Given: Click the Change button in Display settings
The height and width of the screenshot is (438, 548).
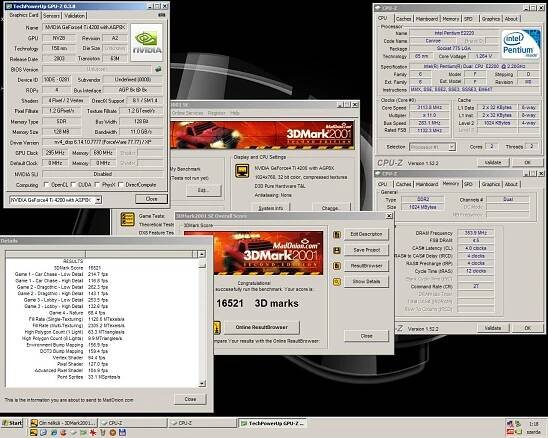Looking at the screenshot, I should (331, 208).
